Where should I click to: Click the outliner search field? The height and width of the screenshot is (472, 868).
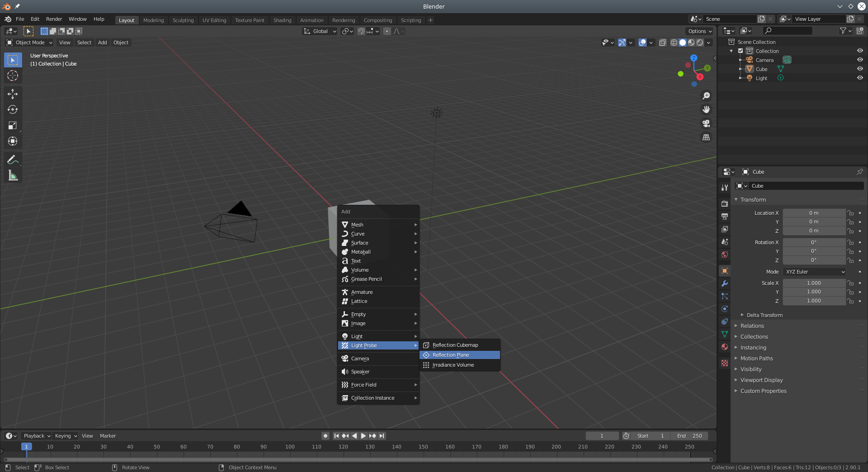pos(787,31)
